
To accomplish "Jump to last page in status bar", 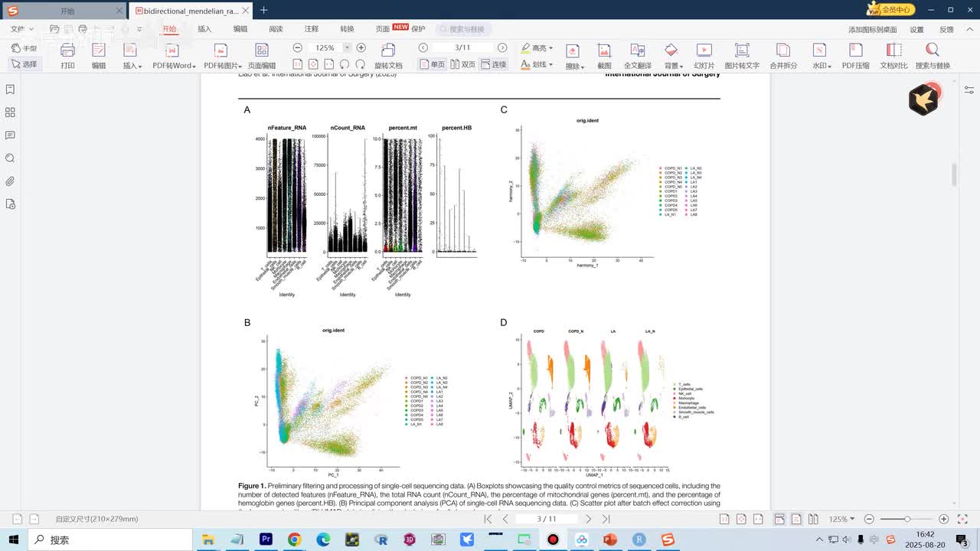I will pyautogui.click(x=606, y=519).
